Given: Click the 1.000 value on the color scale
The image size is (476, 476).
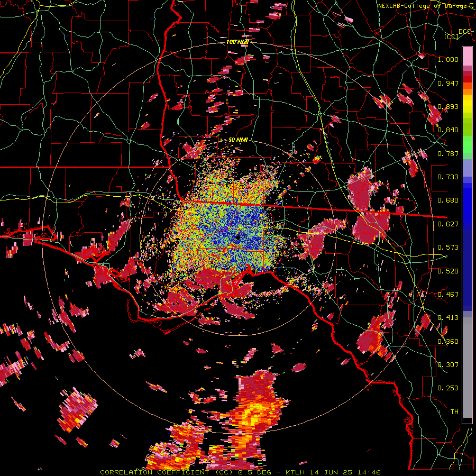Looking at the screenshot, I should coord(448,59).
